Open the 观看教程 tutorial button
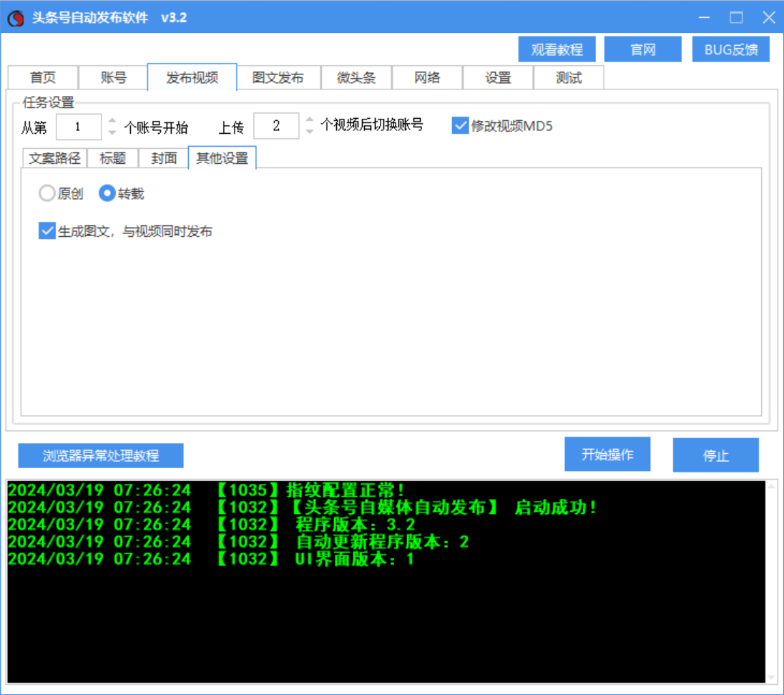 coord(557,49)
